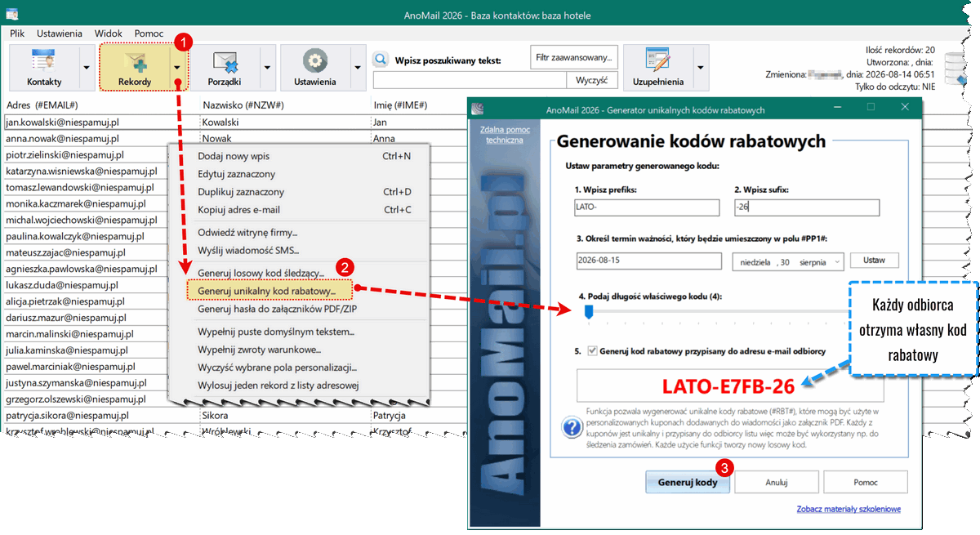This screenshot has width=980, height=535.
Task: Click the generator dialog title bar icon
Action: tap(478, 108)
